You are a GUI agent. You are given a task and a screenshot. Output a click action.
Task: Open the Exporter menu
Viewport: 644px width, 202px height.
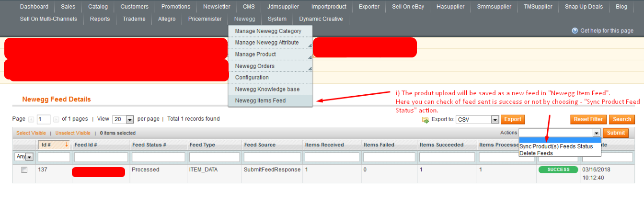tap(369, 7)
